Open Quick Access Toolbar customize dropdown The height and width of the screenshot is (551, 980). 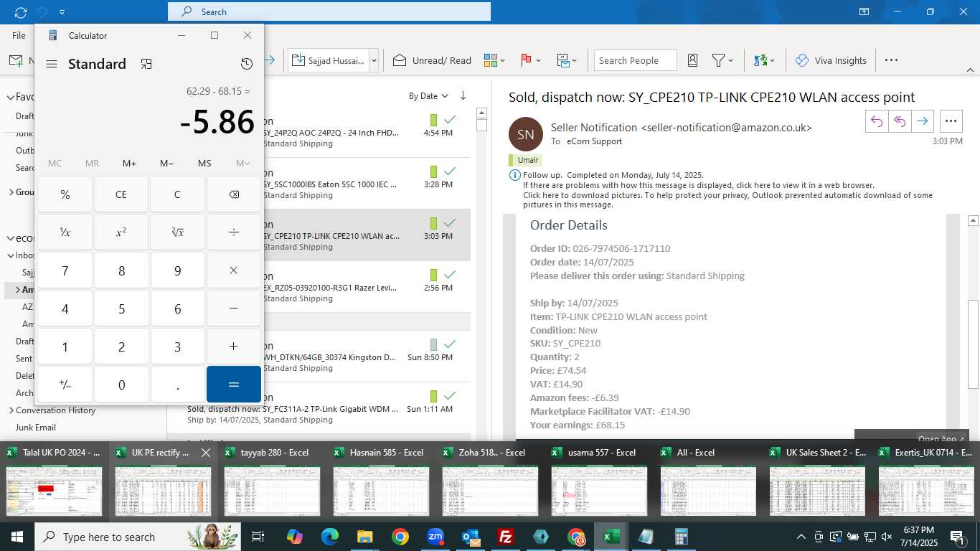(62, 12)
